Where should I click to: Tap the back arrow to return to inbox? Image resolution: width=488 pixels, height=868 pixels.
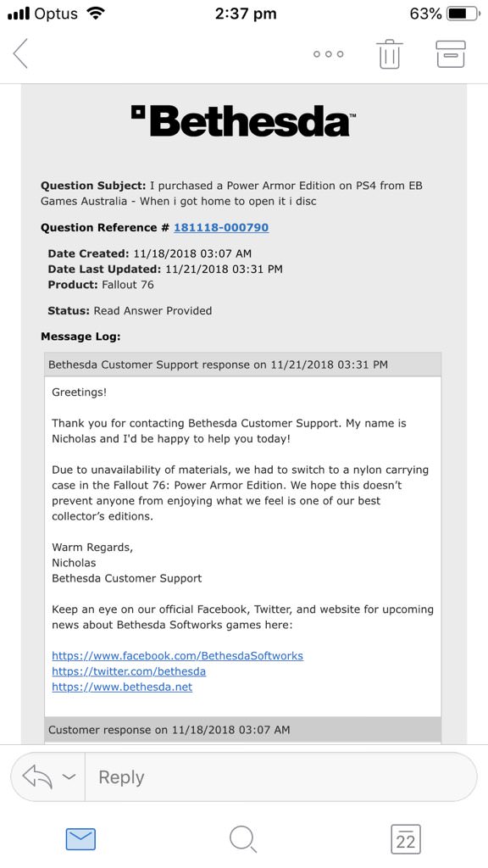coord(20,53)
